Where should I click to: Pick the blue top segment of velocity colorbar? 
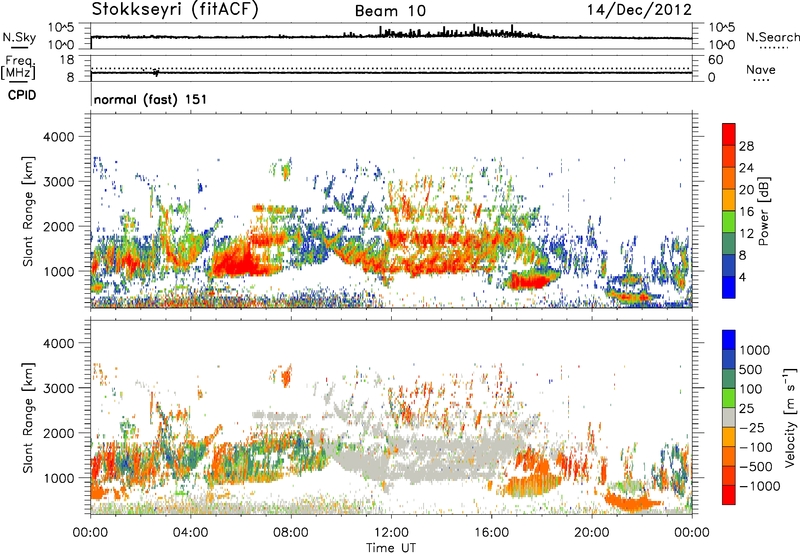[x=729, y=340]
